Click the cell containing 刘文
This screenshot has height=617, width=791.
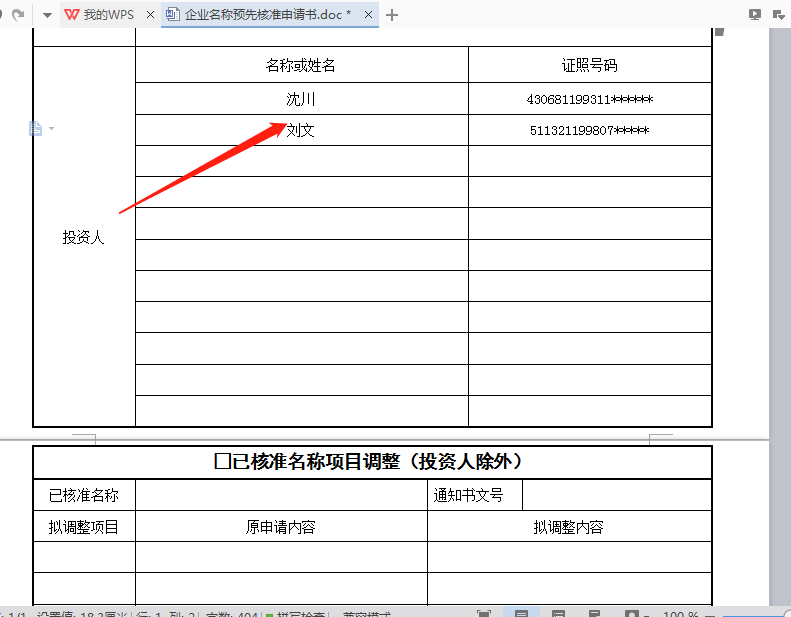tap(301, 130)
